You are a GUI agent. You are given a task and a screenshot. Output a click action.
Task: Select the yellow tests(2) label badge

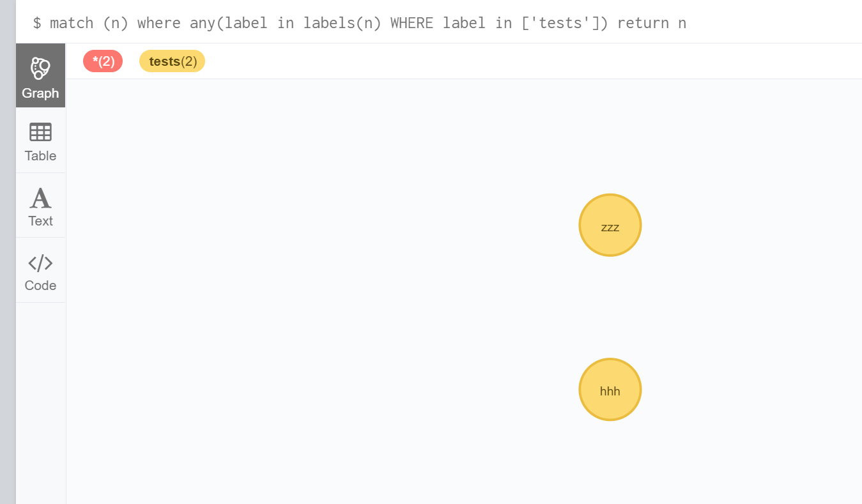pyautogui.click(x=172, y=61)
